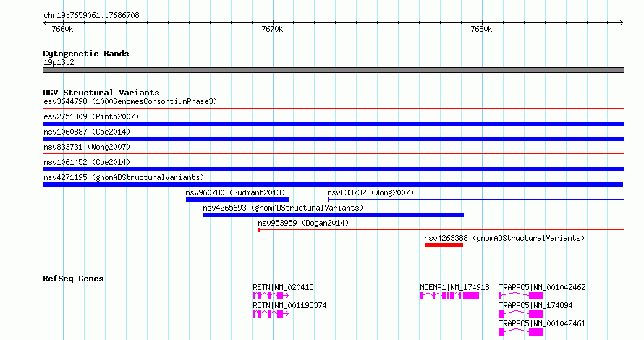Click the MCEMP1 gene exon glyph
The height and width of the screenshot is (340, 644).
pos(450,296)
